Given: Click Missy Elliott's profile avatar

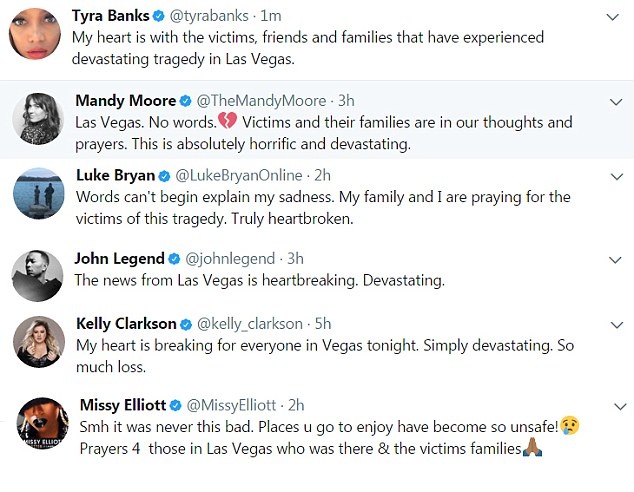Looking at the screenshot, I should pos(38,426).
